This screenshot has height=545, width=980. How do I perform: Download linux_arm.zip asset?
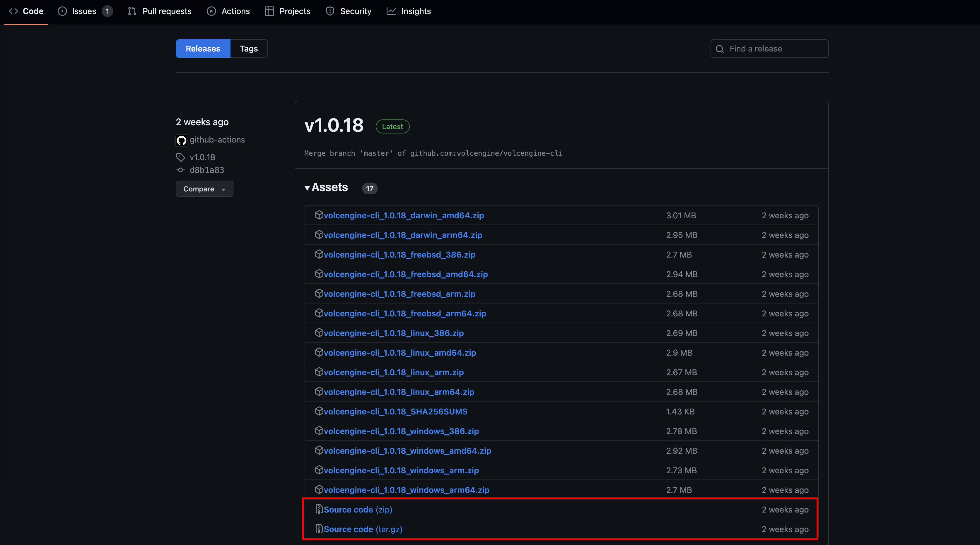click(x=394, y=372)
